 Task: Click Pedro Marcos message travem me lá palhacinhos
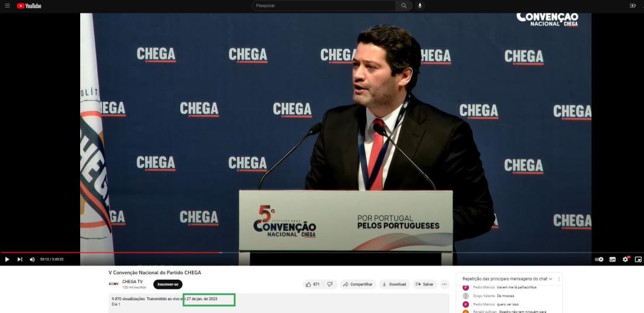click(x=516, y=287)
